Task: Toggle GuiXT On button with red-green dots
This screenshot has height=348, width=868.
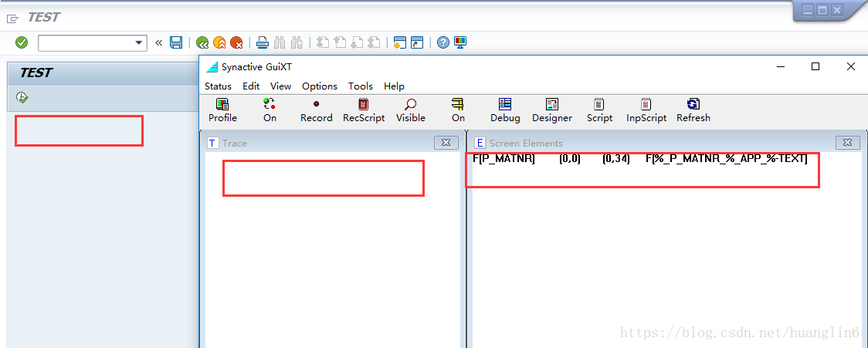Action: pyautogui.click(x=270, y=110)
